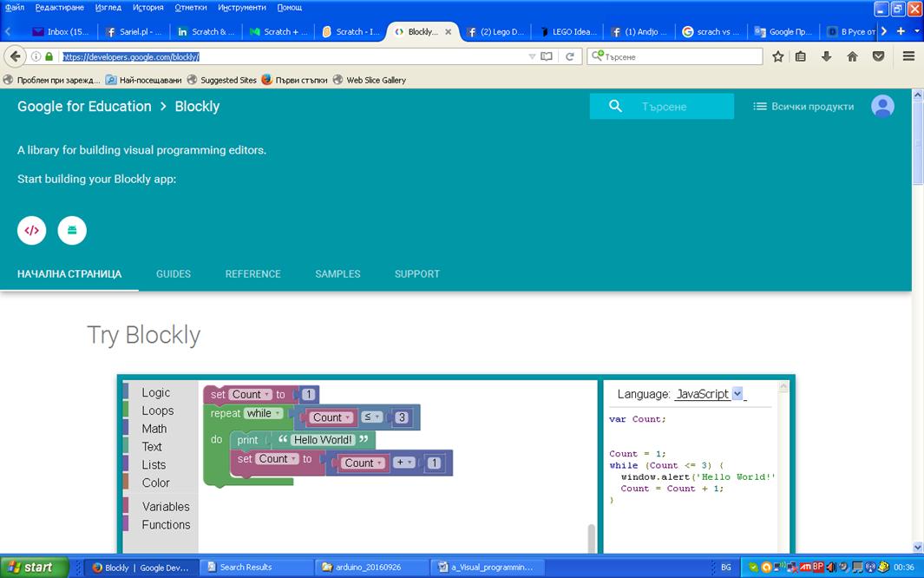Screen dimensions: 924x578
Task: Click the green Android app icon
Action: click(72, 230)
